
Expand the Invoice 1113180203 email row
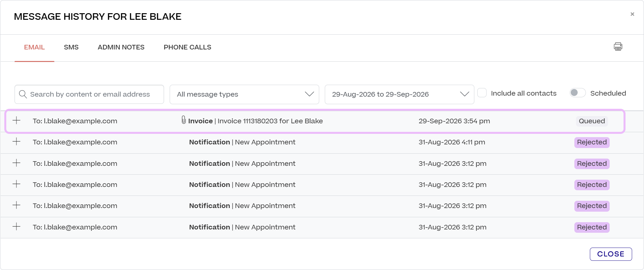tap(17, 121)
